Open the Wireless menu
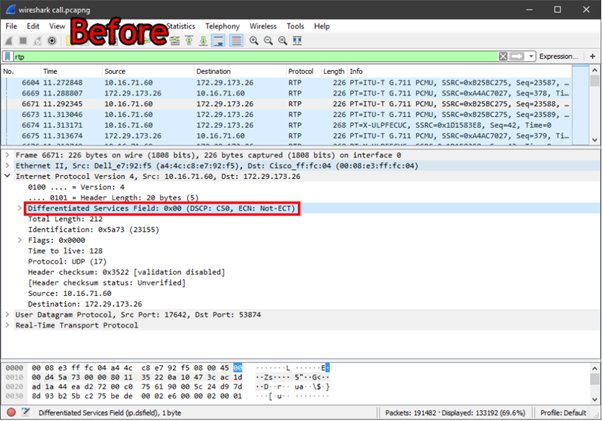This screenshot has width=602, height=421. click(x=263, y=26)
